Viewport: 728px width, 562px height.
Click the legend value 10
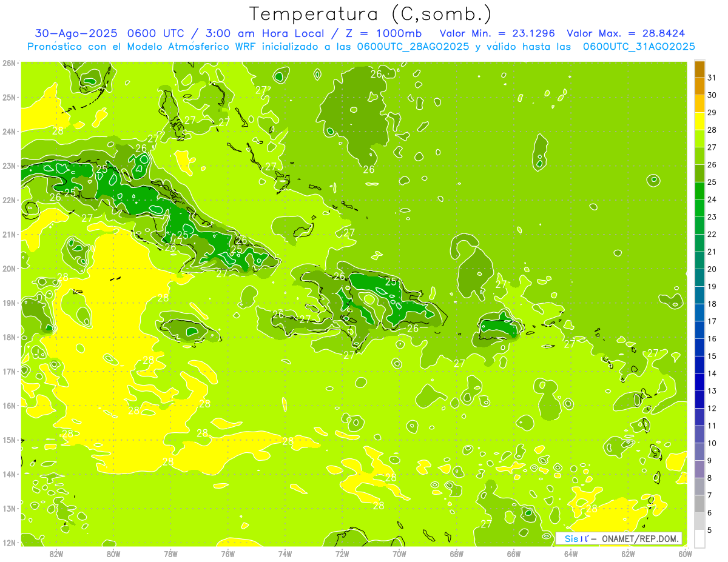(x=712, y=443)
